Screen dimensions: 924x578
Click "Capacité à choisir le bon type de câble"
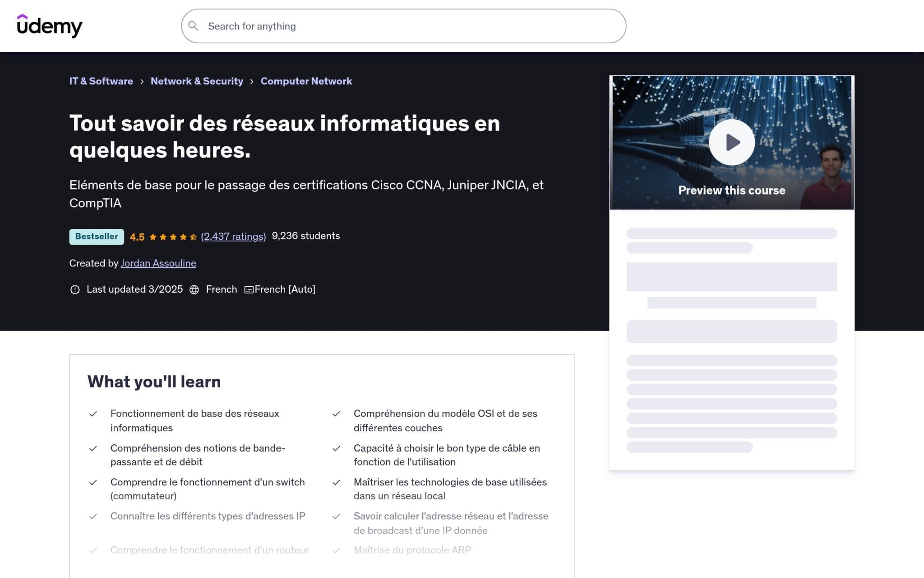click(x=447, y=455)
